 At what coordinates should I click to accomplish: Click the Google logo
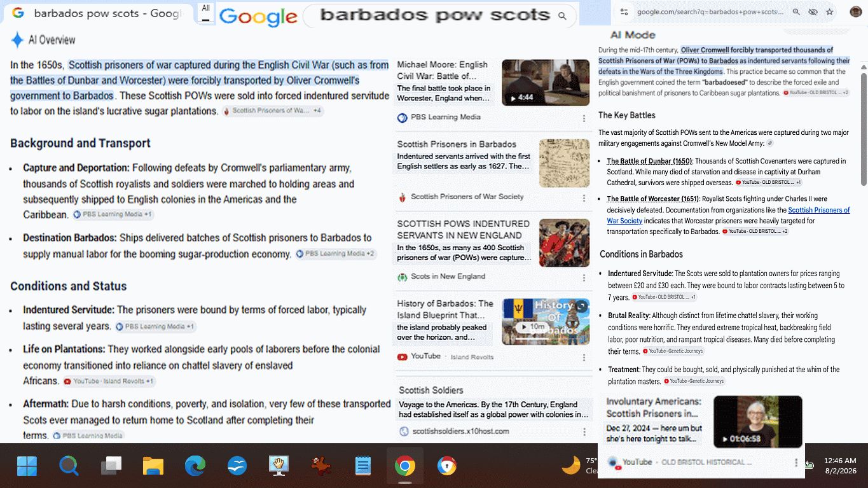coord(258,17)
